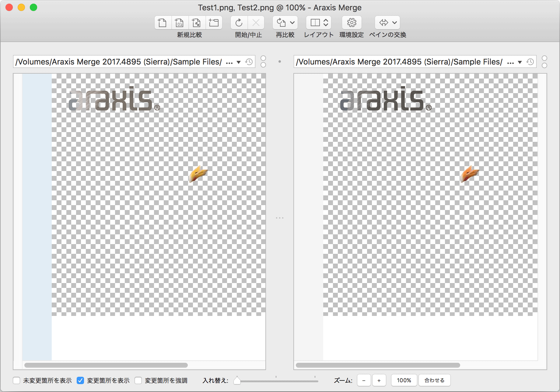Click the right pane file path field
560x392 pixels.
[x=399, y=62]
